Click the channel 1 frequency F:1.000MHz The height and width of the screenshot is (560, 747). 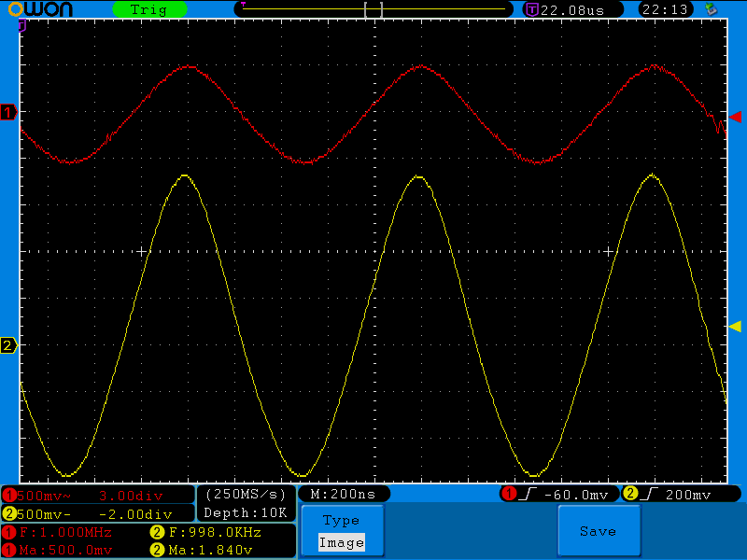(x=65, y=532)
